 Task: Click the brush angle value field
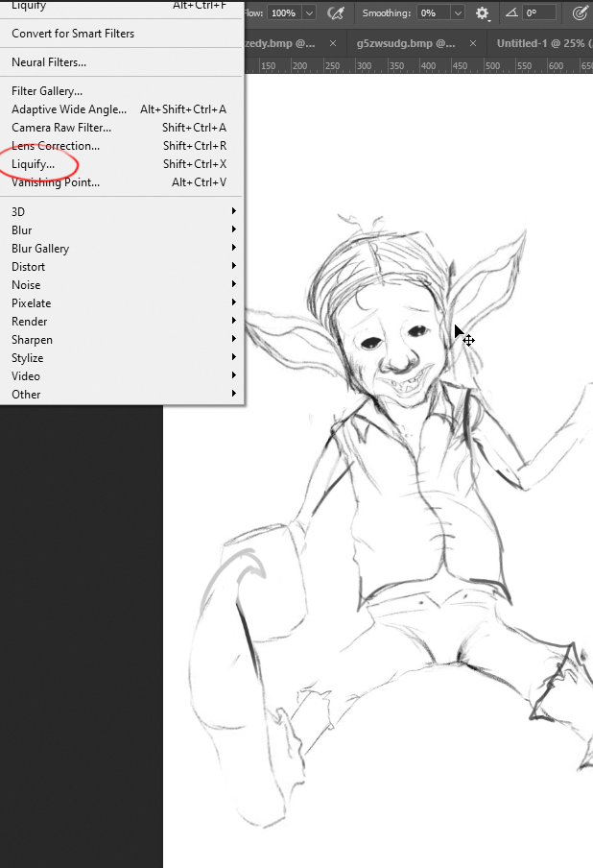(539, 13)
